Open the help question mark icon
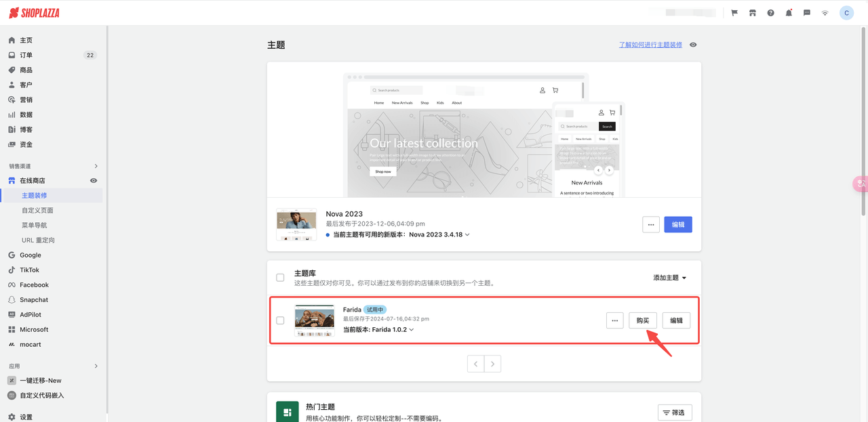Viewport: 868px width, 422px height. pos(770,13)
